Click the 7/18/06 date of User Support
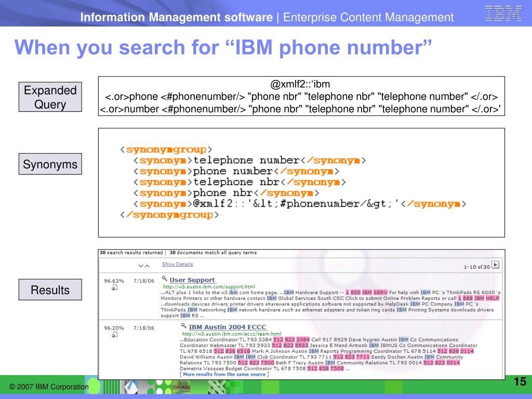 coord(144,281)
